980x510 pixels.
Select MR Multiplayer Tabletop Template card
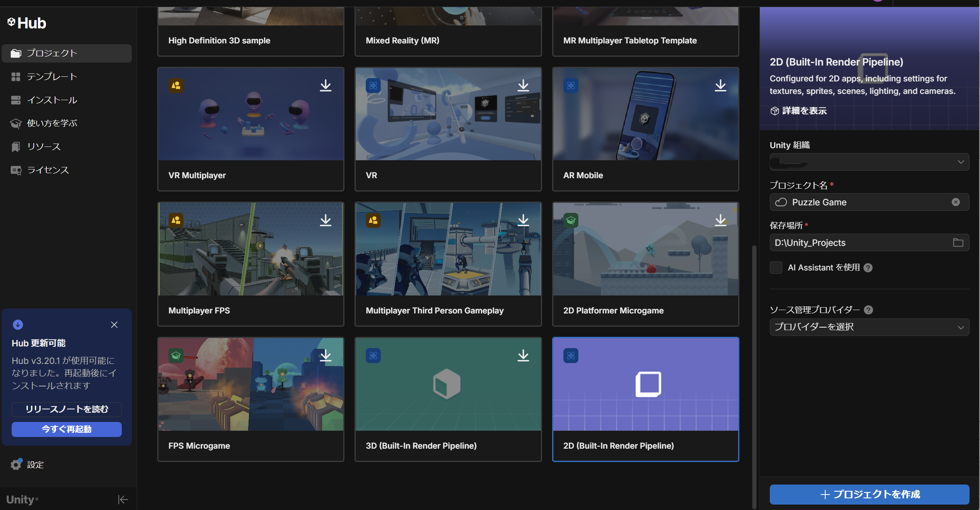click(646, 31)
